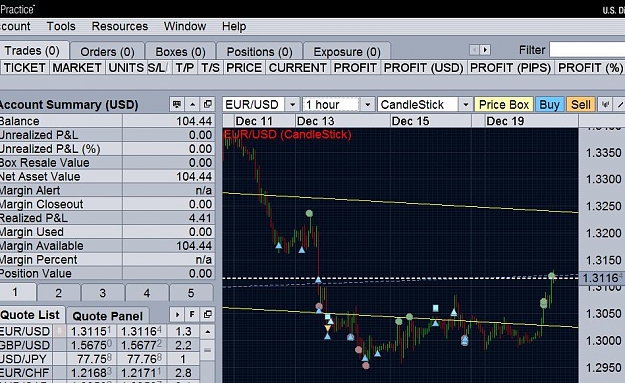Select Account Summary page tab 2

pyautogui.click(x=59, y=293)
